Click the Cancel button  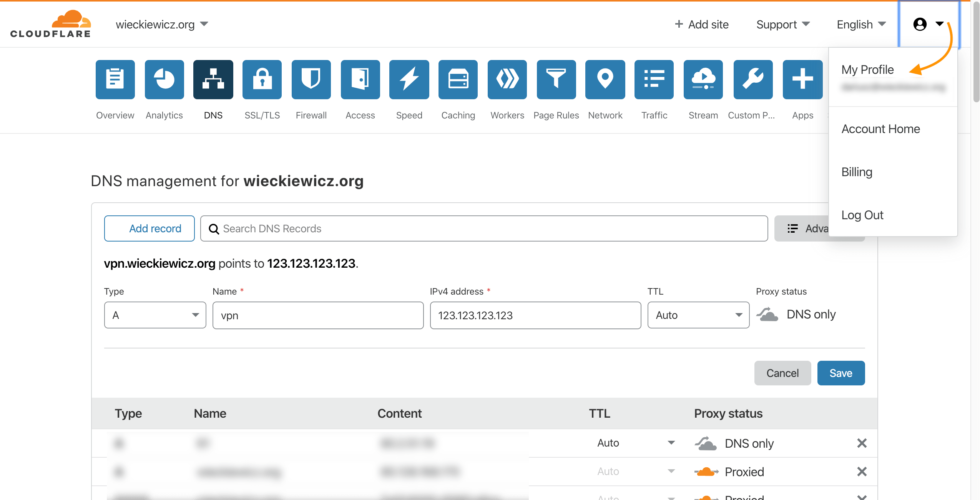tap(782, 373)
